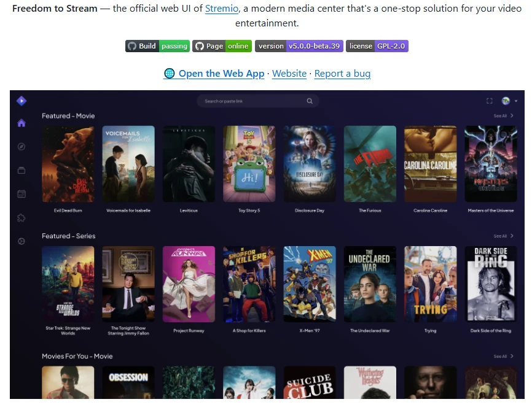The height and width of the screenshot is (410, 532).
Task: Click the Leviticus title text
Action: click(189, 211)
